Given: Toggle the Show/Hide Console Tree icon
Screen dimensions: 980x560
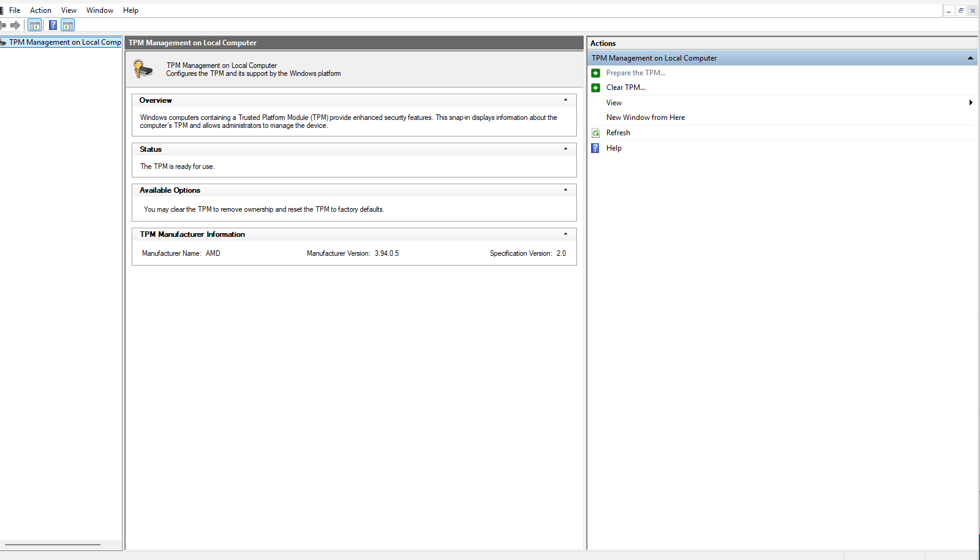Looking at the screenshot, I should (x=35, y=25).
